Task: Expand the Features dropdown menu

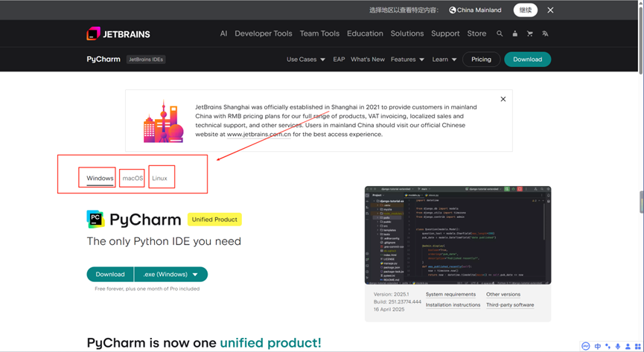Action: (407, 60)
